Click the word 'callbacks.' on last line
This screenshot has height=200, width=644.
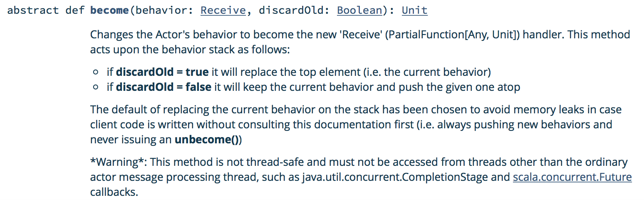pos(114,192)
